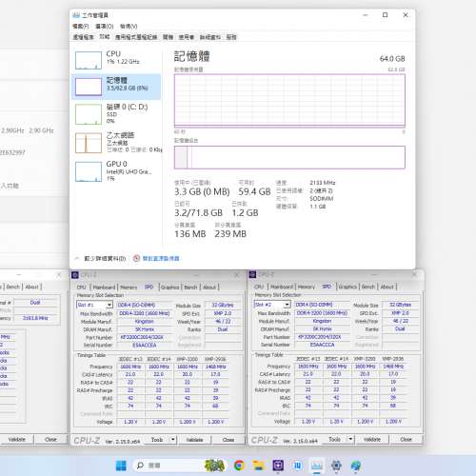Switch to the 詳細資料 tab in Task Manager

pyautogui.click(x=209, y=37)
